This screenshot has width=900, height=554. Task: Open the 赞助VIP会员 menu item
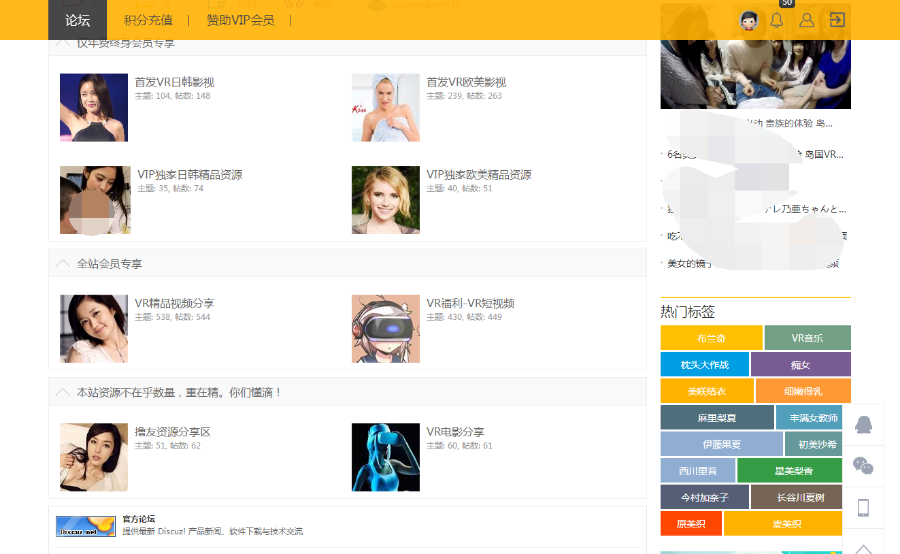[x=240, y=20]
